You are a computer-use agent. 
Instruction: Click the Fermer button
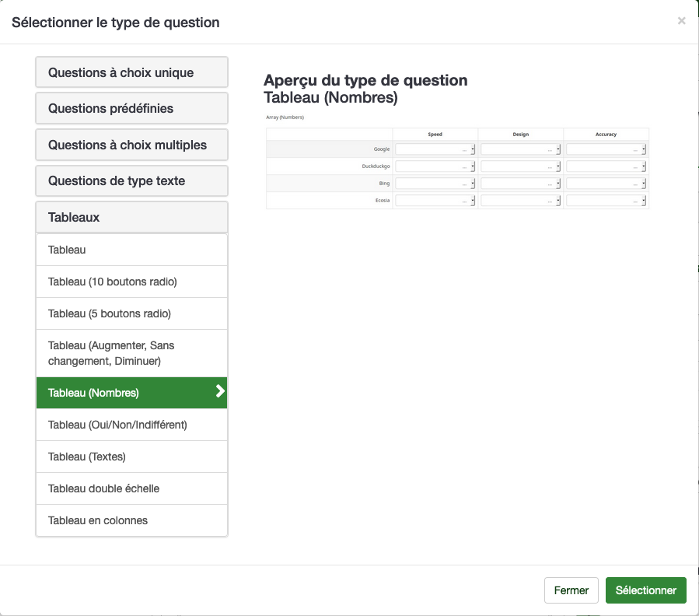[571, 590]
